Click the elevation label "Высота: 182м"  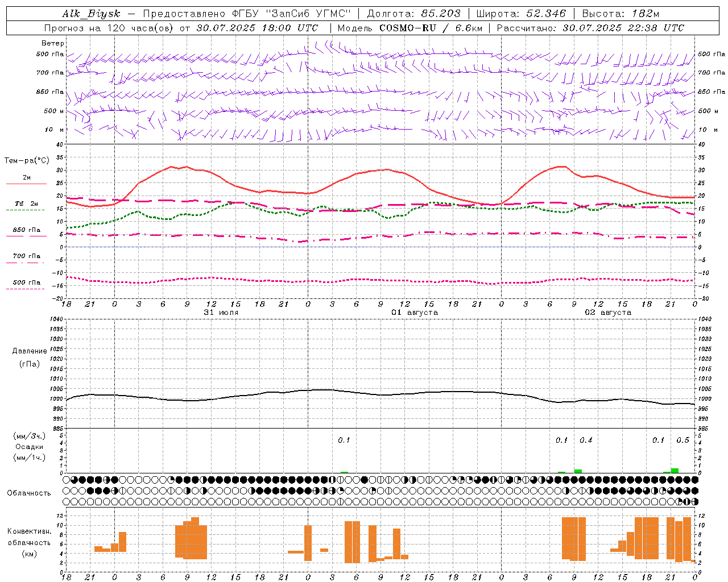tap(621, 14)
